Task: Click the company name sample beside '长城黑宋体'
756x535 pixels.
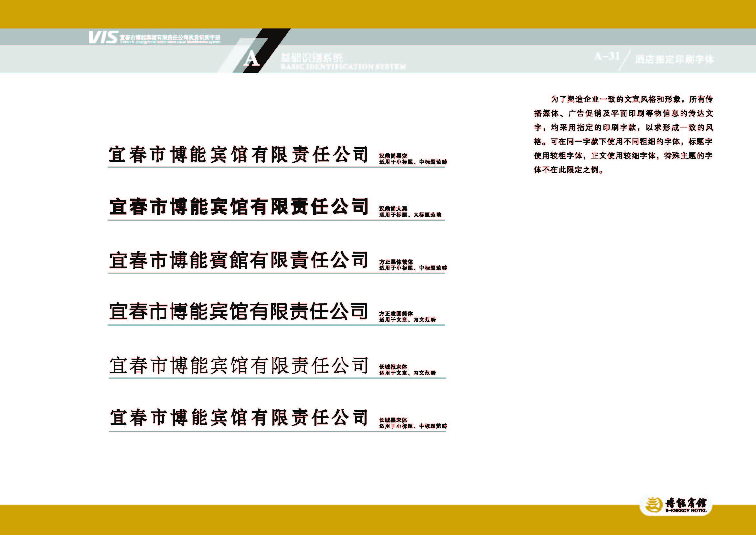Action: point(239,417)
